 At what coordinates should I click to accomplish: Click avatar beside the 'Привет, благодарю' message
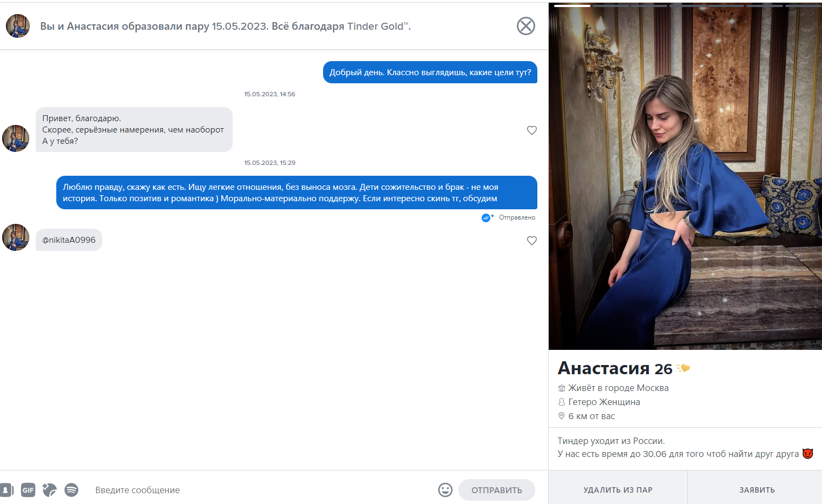pyautogui.click(x=16, y=138)
